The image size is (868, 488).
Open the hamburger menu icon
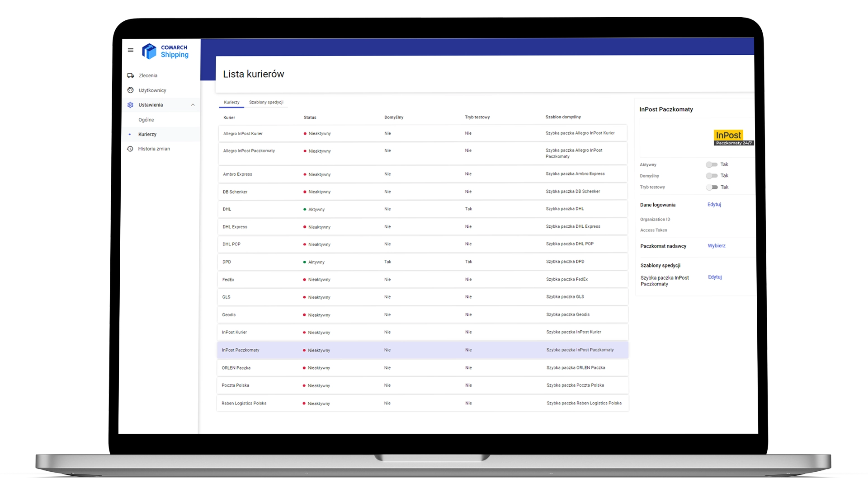(131, 50)
